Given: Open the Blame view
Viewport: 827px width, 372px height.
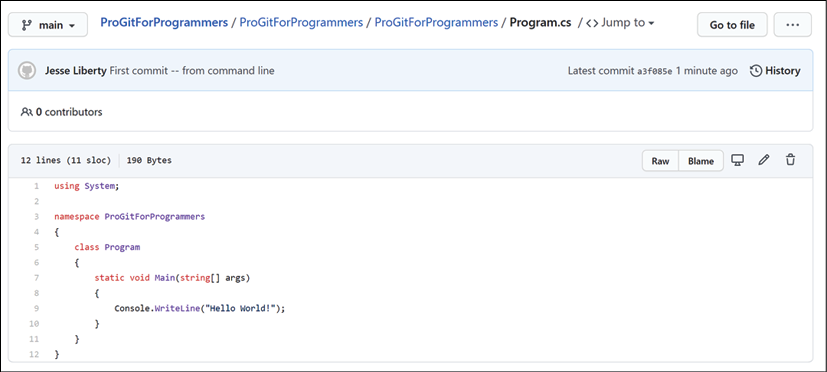Looking at the screenshot, I should point(701,161).
